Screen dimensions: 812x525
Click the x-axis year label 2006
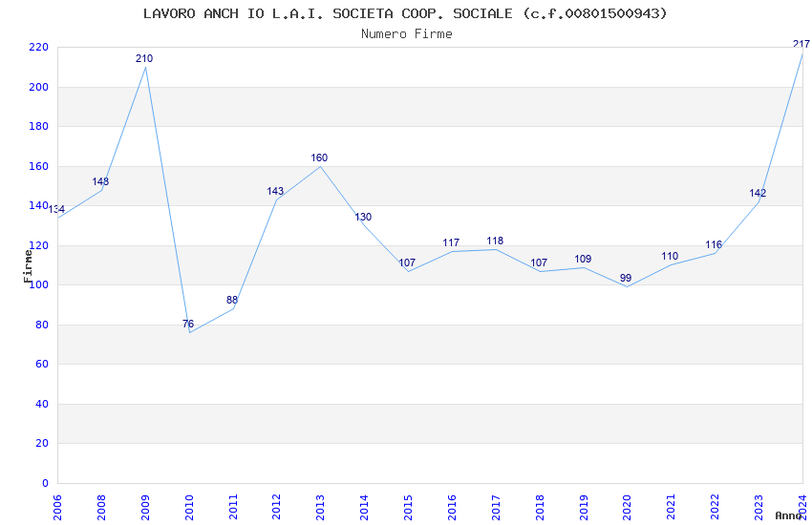pos(57,507)
